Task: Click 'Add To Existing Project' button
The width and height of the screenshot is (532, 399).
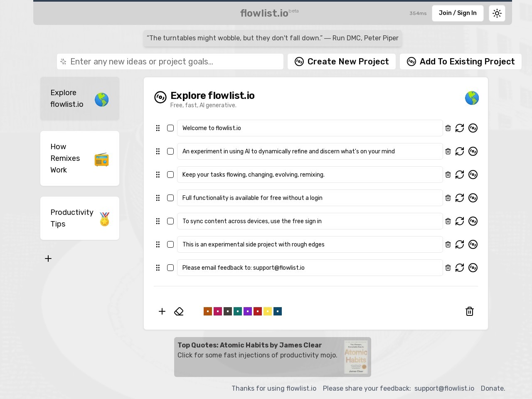Action: click(x=461, y=62)
